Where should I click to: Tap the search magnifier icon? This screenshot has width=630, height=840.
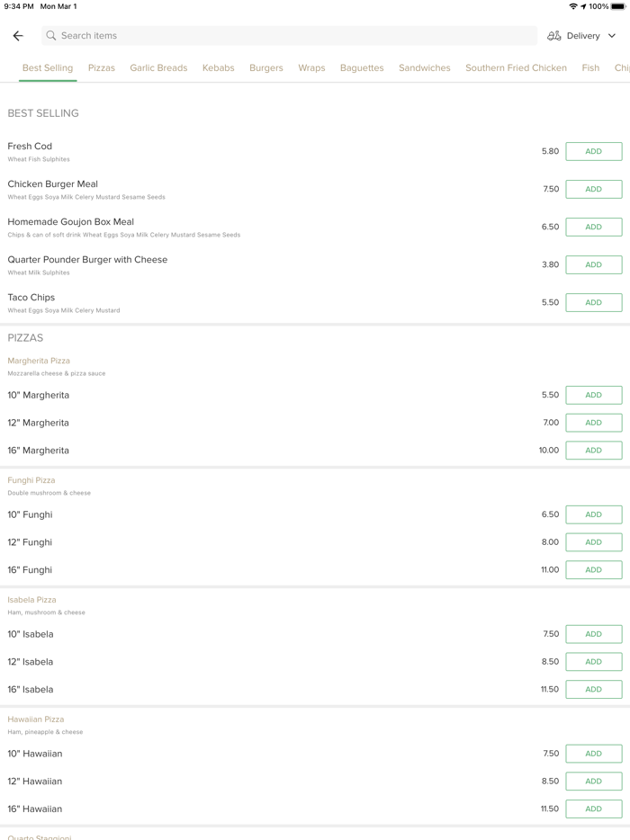pyautogui.click(x=51, y=36)
